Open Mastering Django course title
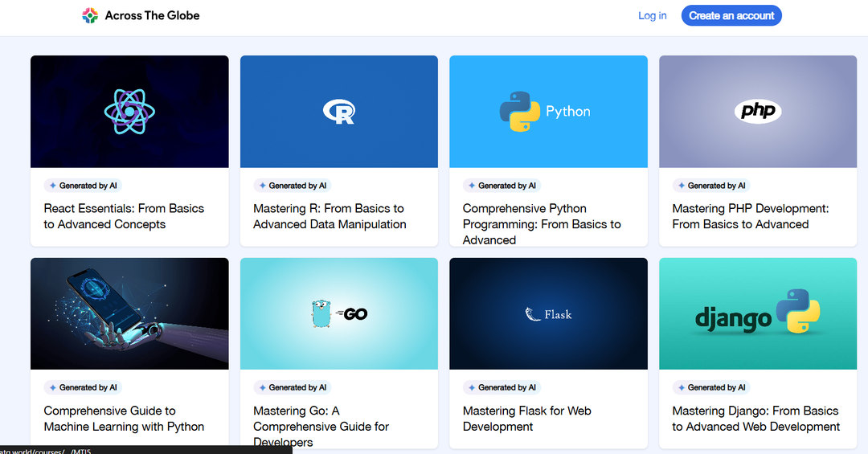Viewport: 868px width, 454px height. pos(755,419)
